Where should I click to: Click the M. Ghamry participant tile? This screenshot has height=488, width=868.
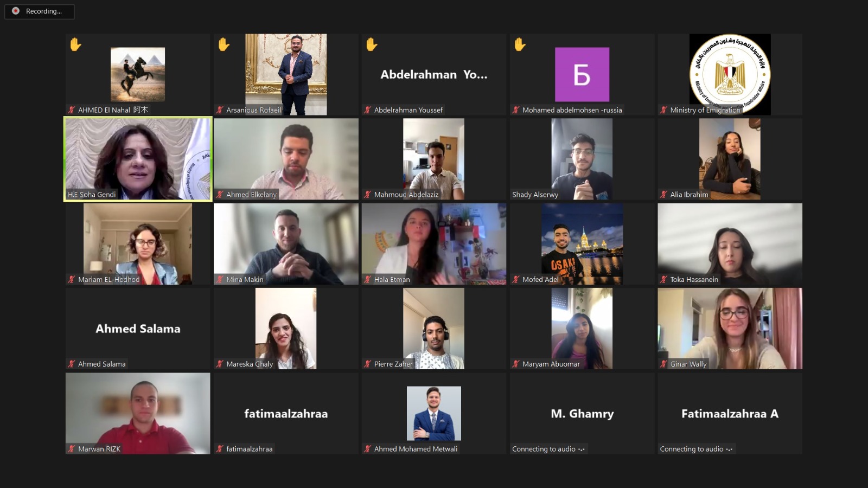[582, 413]
